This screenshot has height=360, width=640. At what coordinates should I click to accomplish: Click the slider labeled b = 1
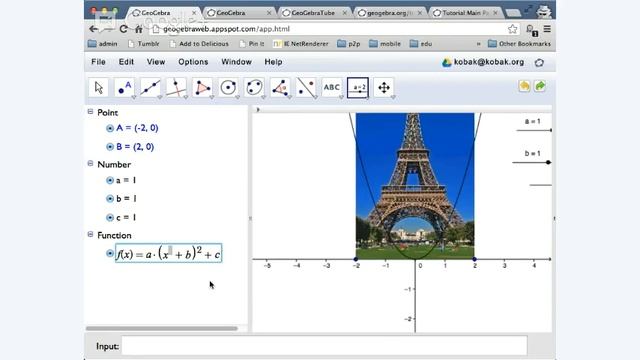pos(532,162)
